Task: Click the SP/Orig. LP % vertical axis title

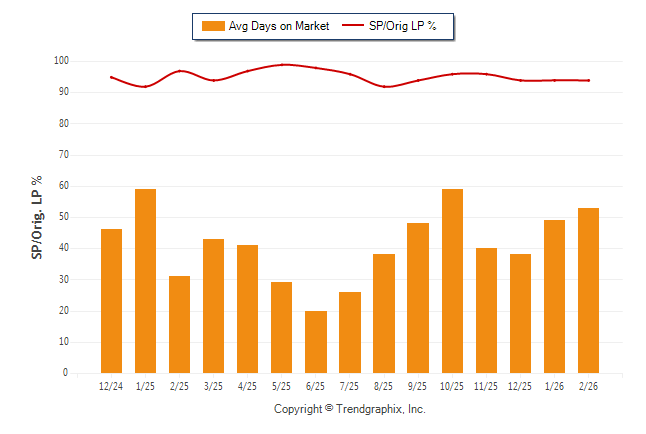Action: 37,217
